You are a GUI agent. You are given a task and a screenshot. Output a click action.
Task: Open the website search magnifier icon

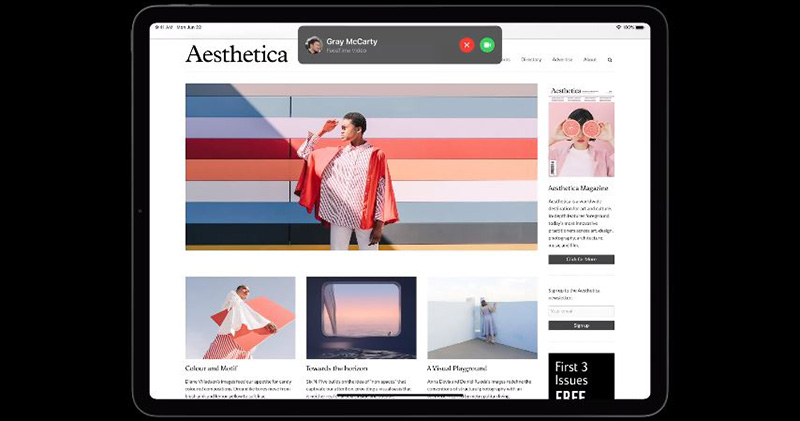click(610, 60)
